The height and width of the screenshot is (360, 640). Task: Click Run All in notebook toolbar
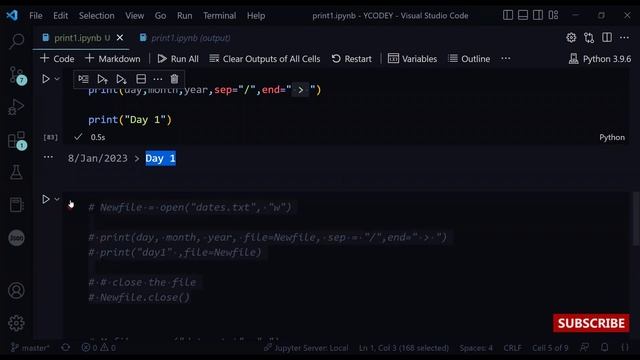(178, 59)
